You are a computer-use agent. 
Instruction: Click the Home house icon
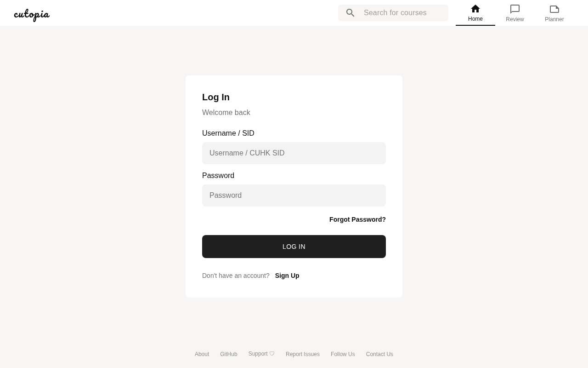(x=475, y=9)
